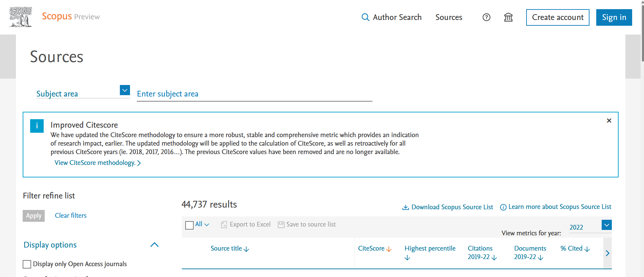644x277 pixels.
Task: Click the info circle icon next to Learn more
Action: pos(503,207)
